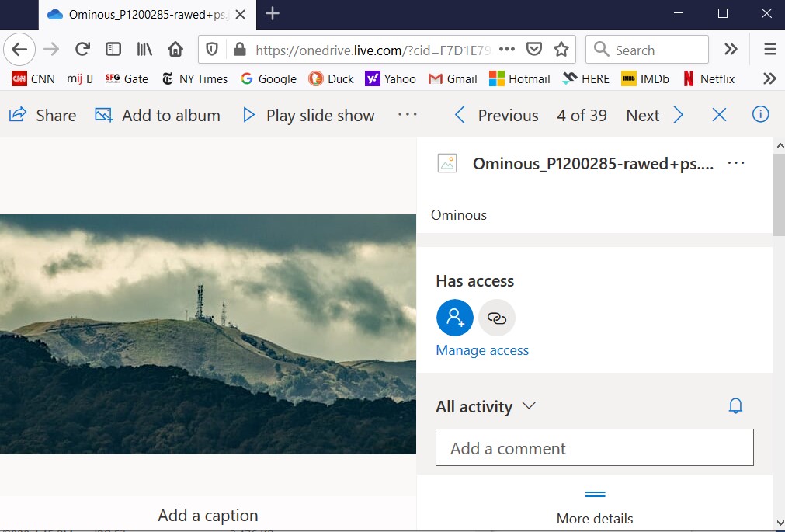Open the CNN bookmark

tap(33, 78)
